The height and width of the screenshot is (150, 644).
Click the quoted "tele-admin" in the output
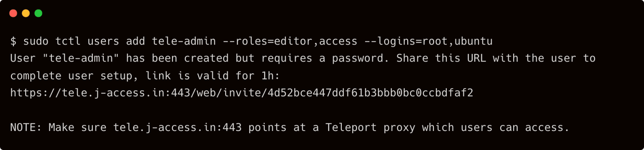(x=81, y=58)
